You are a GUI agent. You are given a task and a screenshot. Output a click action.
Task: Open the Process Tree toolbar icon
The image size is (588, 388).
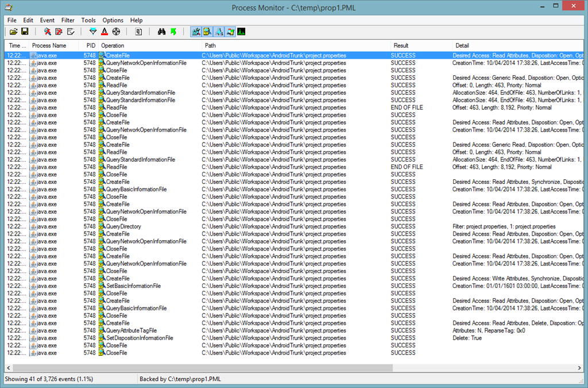pyautogui.click(x=138, y=32)
